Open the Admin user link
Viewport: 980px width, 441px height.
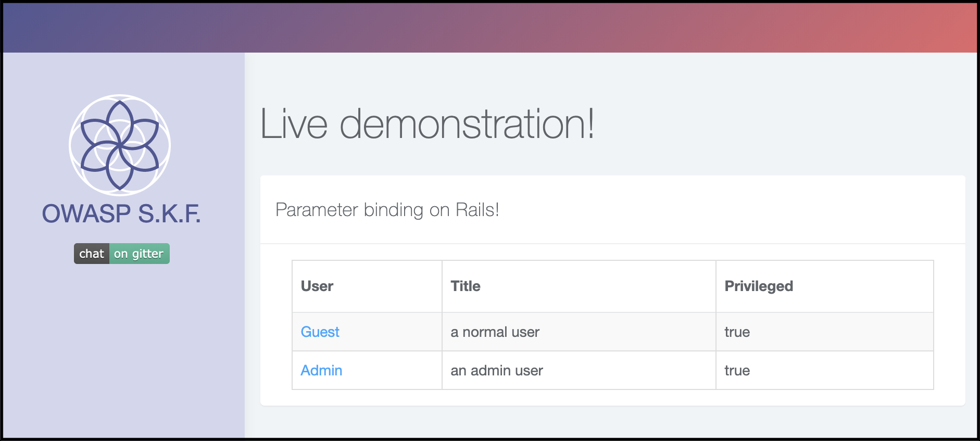321,371
